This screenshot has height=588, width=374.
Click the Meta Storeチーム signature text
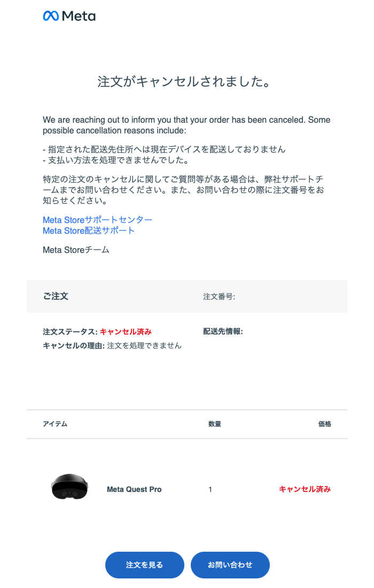tap(76, 250)
